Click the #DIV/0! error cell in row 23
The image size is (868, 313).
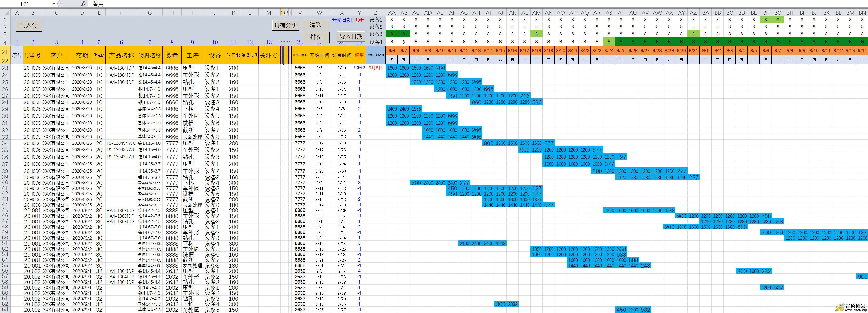coord(359,68)
